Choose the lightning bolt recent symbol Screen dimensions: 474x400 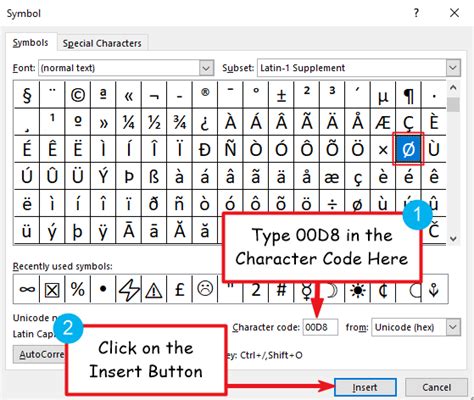click(x=129, y=289)
